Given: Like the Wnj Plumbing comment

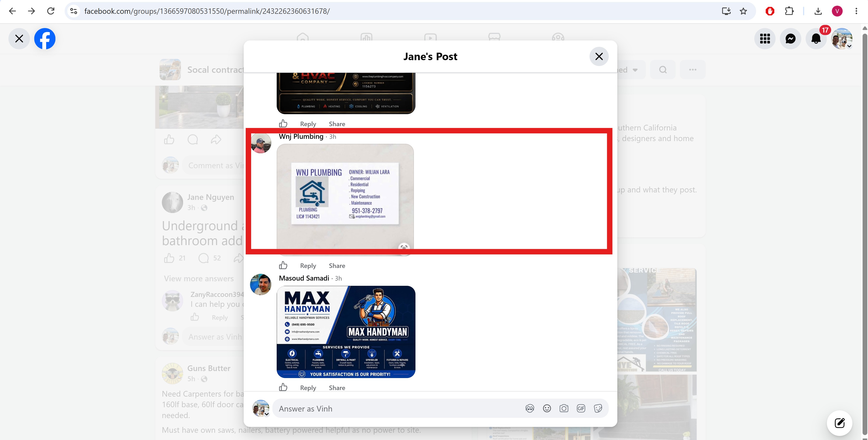Looking at the screenshot, I should click(x=283, y=266).
